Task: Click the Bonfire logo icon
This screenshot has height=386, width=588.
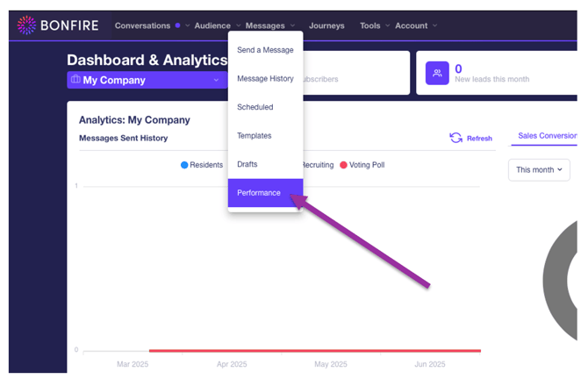Action: coord(27,25)
